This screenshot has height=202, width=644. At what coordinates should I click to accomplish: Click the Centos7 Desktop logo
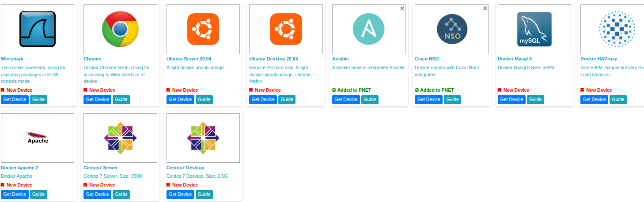(203, 138)
